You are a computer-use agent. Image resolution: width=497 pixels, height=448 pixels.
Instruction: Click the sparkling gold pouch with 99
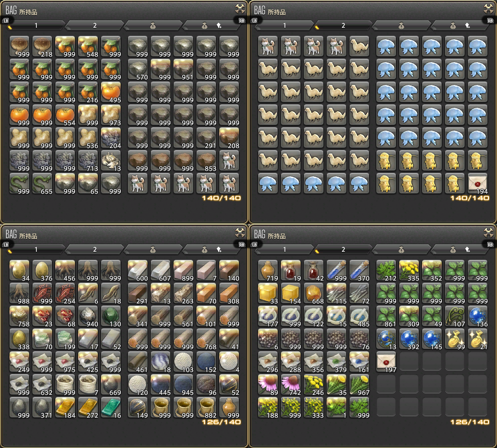[455, 338]
